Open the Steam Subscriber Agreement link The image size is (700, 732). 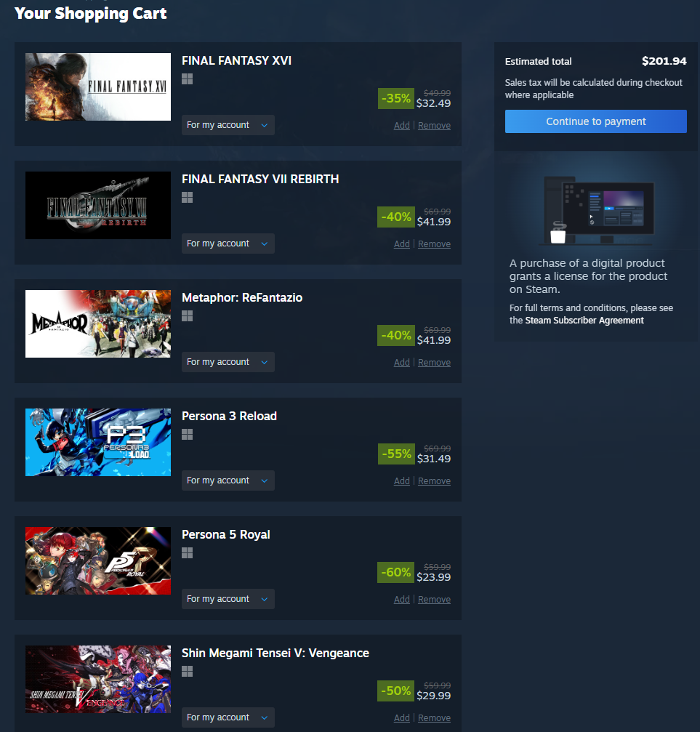[x=584, y=321]
